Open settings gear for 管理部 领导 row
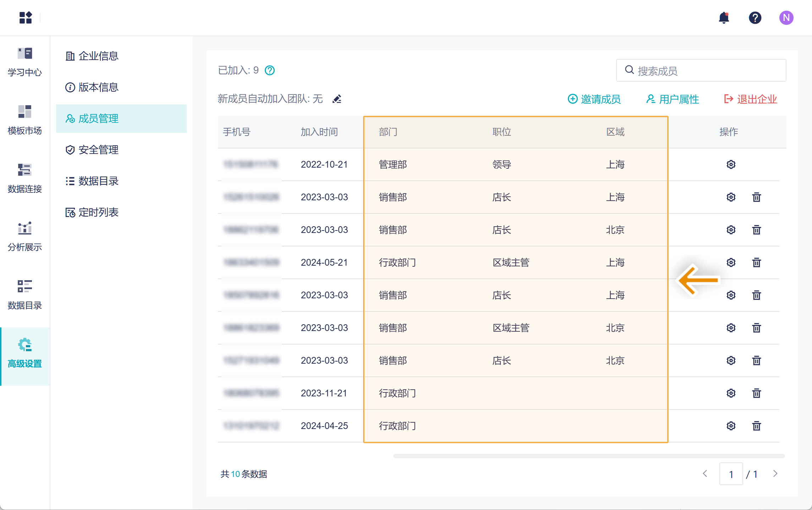Viewport: 812px width, 510px height. click(731, 164)
